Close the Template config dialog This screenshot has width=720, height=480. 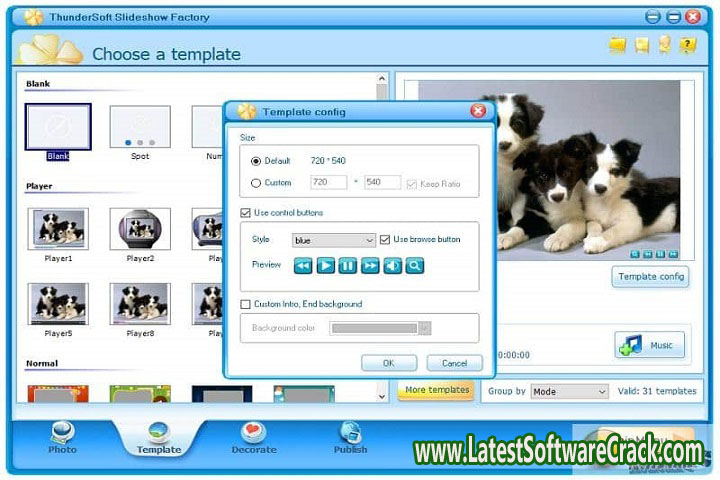coord(478,111)
